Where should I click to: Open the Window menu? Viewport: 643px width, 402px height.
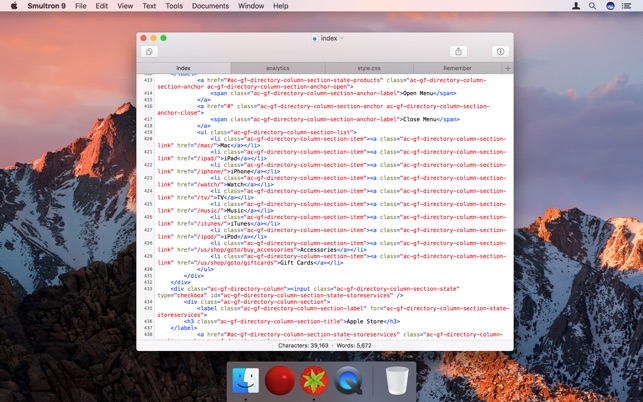[251, 6]
